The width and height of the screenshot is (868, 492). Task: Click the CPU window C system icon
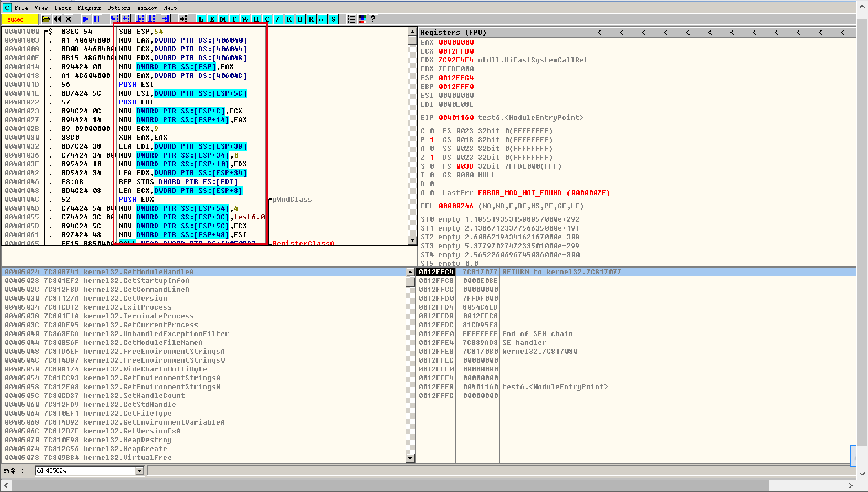(x=7, y=8)
